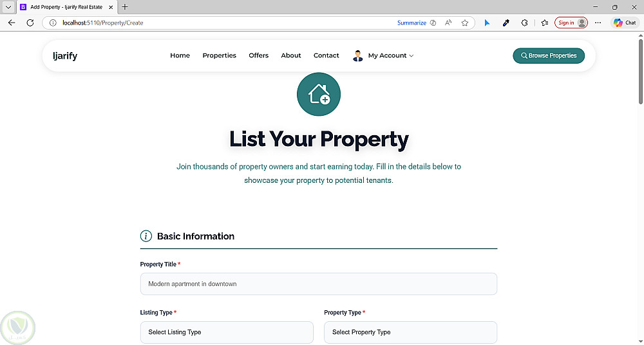Viewport: 644px width, 345px height.
Task: Open the Select Listing Type dropdown
Action: point(227,332)
